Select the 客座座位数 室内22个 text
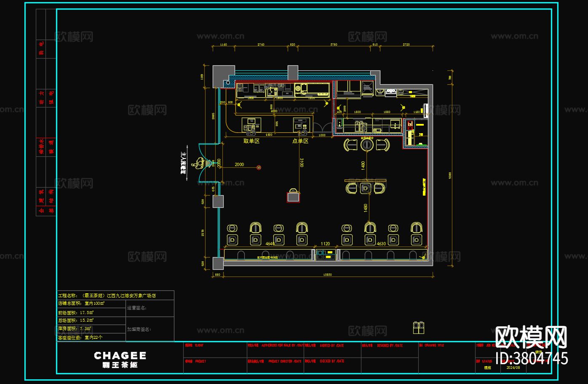 tap(80, 337)
